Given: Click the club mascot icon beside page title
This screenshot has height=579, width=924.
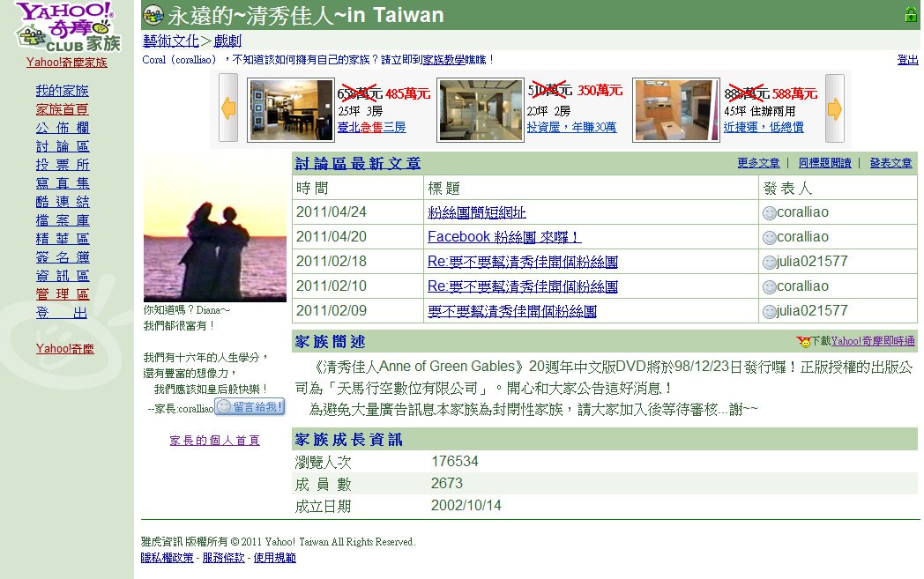Looking at the screenshot, I should [153, 15].
